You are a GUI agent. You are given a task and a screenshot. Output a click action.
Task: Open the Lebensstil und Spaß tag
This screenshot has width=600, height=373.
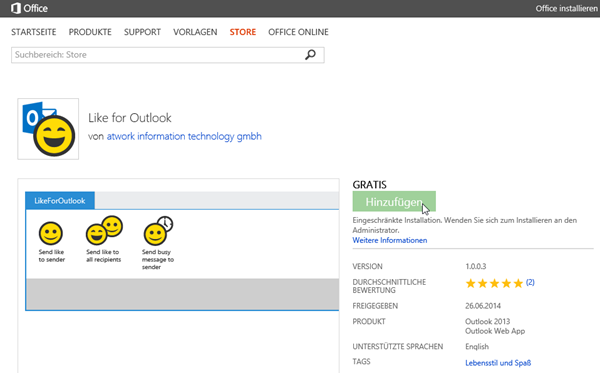[x=498, y=363]
